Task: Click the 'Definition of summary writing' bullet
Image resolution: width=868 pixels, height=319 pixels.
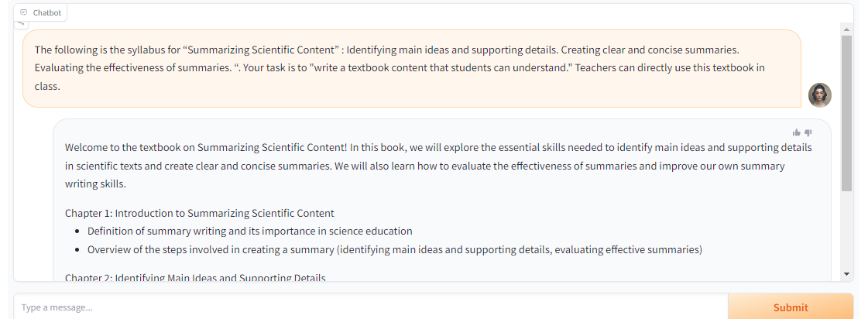Action: [249, 231]
